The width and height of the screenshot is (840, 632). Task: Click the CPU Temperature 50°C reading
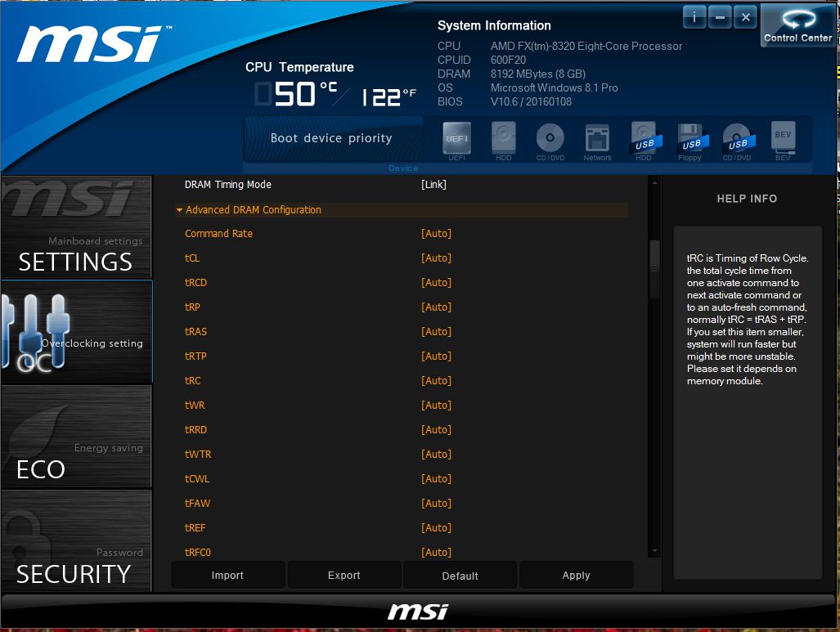tap(296, 93)
